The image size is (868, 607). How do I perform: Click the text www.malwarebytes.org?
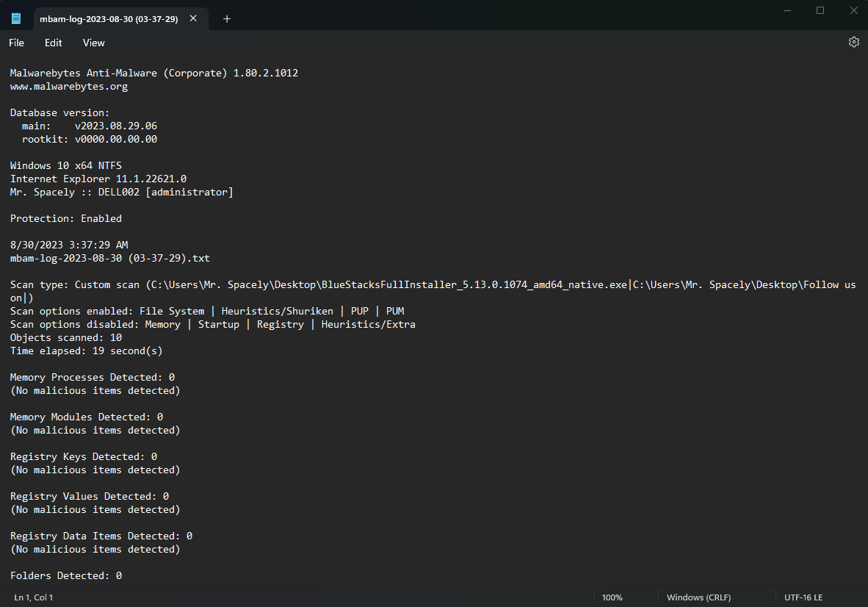click(x=68, y=87)
